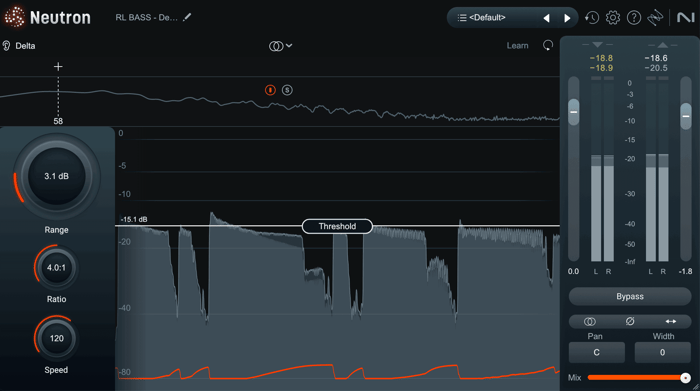The width and height of the screenshot is (700, 391).
Task: Click the output peak reading -18.6
Action: point(656,58)
